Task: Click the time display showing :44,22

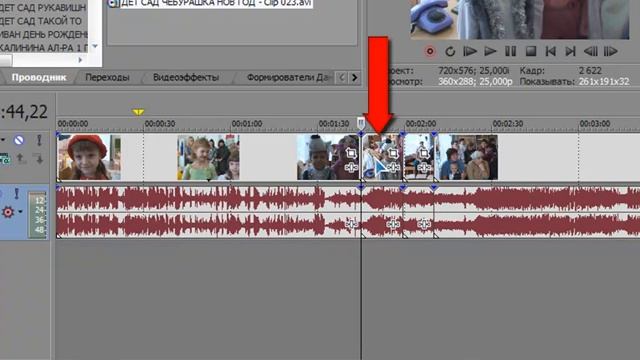Action: click(24, 112)
